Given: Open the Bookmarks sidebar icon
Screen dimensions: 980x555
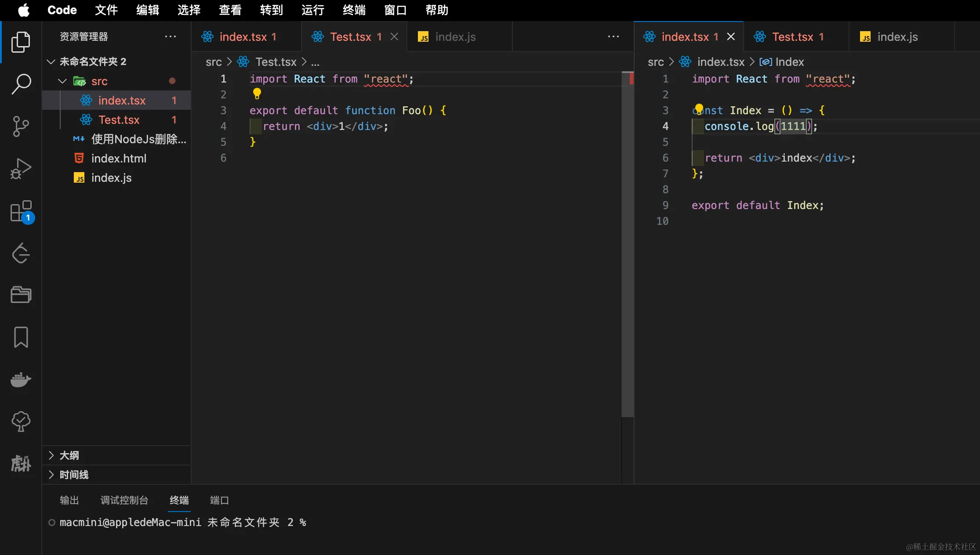Looking at the screenshot, I should click(21, 337).
